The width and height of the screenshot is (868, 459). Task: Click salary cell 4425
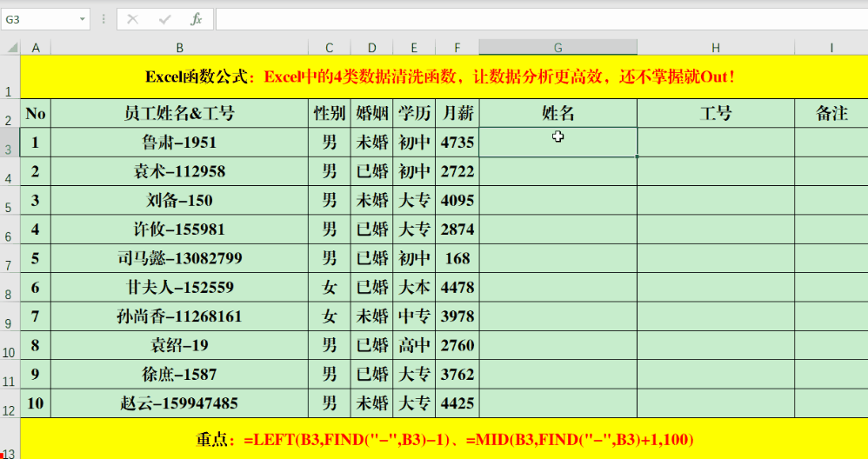click(457, 403)
